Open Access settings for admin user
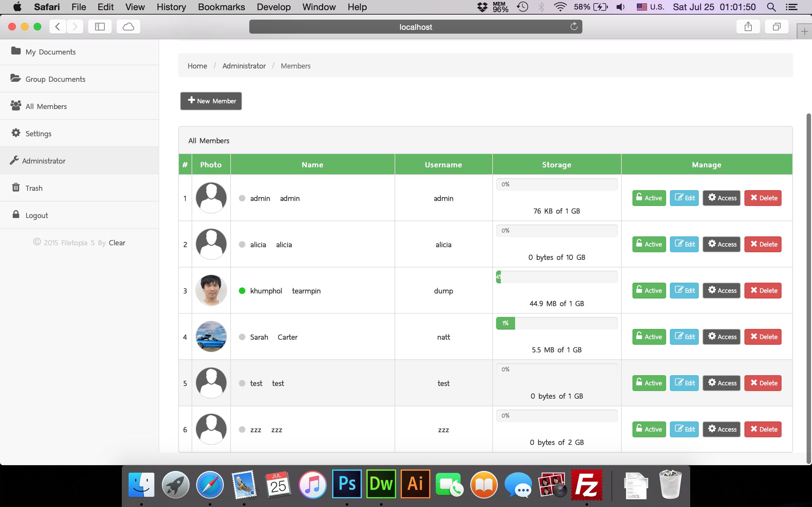812x507 pixels. click(721, 198)
